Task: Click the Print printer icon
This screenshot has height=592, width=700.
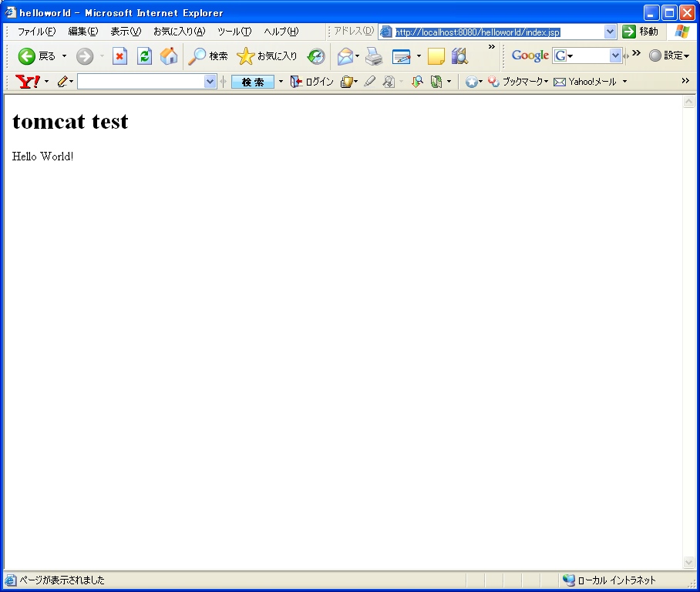Action: (374, 56)
